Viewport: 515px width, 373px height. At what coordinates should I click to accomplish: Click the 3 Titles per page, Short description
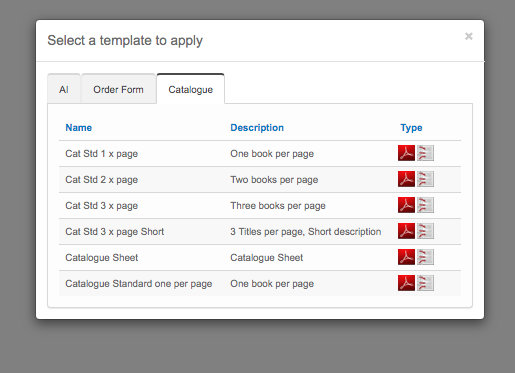(306, 232)
